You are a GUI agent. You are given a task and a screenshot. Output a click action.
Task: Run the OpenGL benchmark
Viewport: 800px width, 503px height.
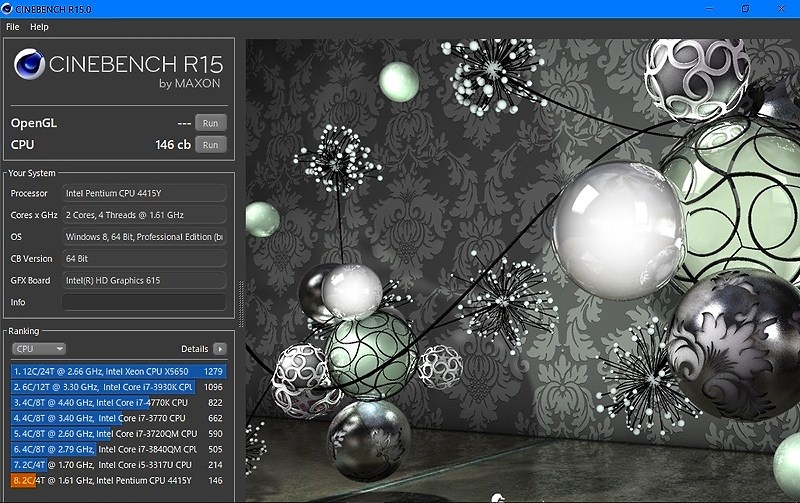210,122
